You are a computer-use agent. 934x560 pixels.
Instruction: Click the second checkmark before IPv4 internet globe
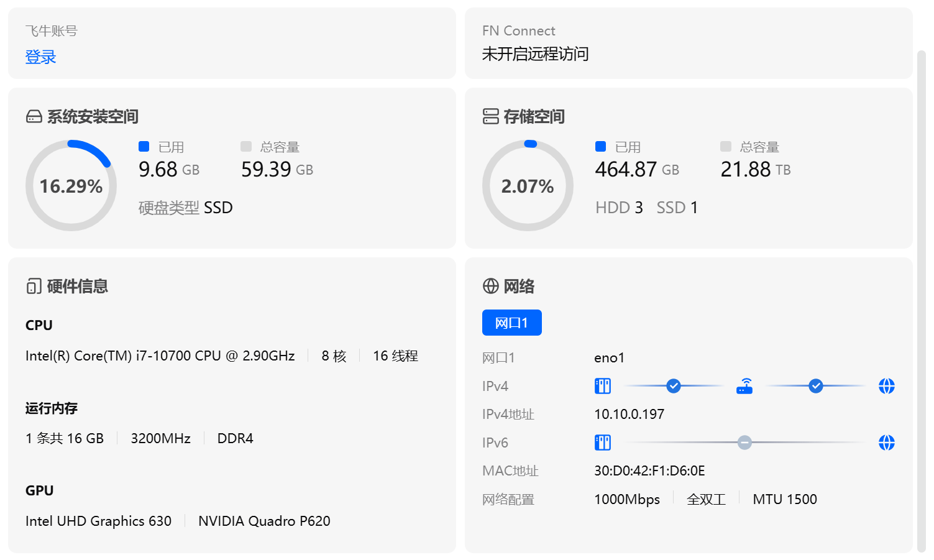[x=815, y=386]
